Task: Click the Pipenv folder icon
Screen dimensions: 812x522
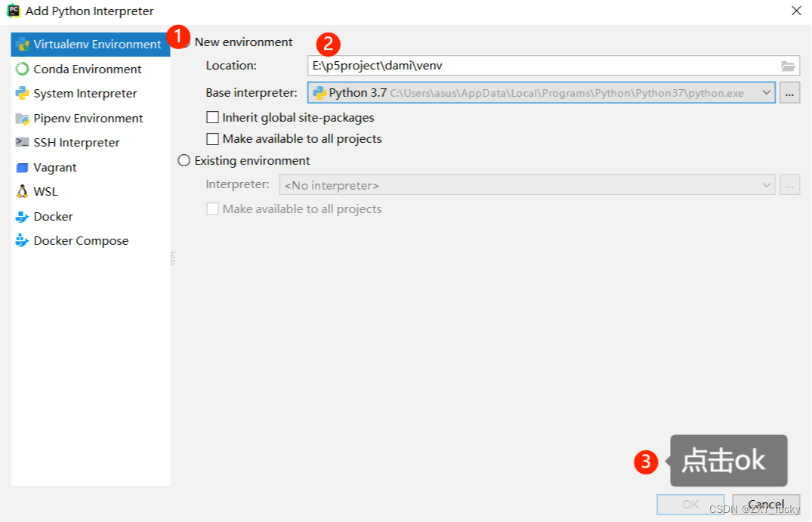Action: (22, 119)
